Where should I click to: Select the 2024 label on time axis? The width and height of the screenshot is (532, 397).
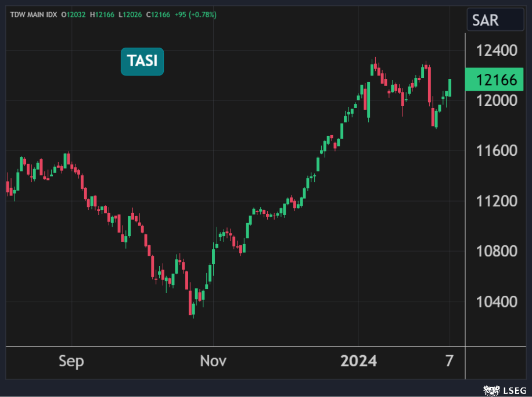coord(358,362)
